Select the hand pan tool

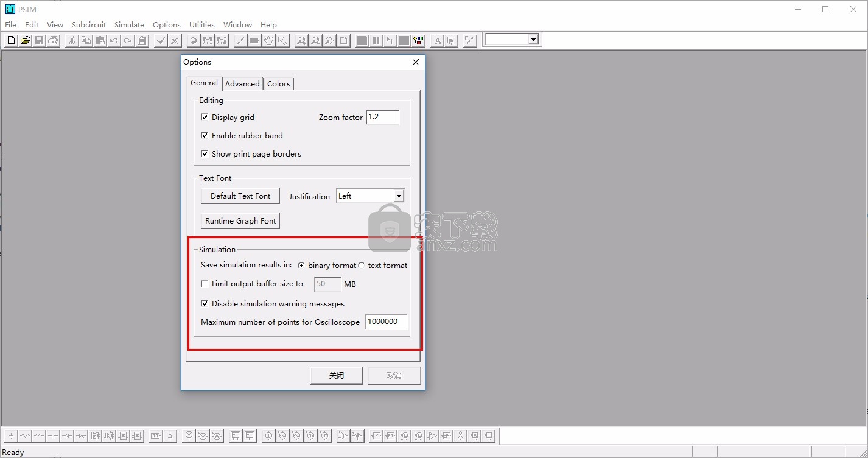(268, 40)
